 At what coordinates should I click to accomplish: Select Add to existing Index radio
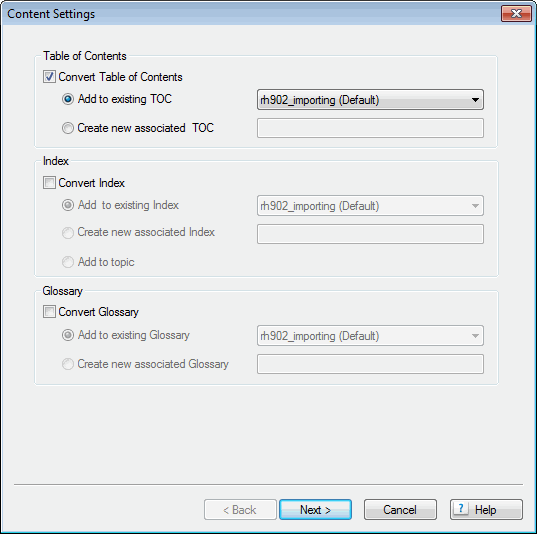(68, 205)
